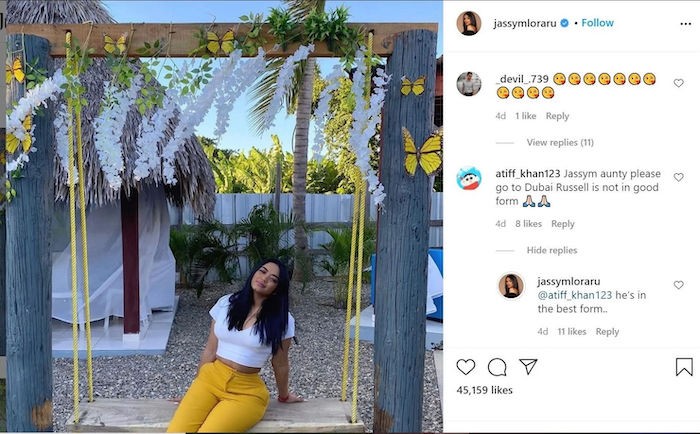The image size is (700, 434).
Task: Click the post photo of the swing
Action: coord(221,217)
